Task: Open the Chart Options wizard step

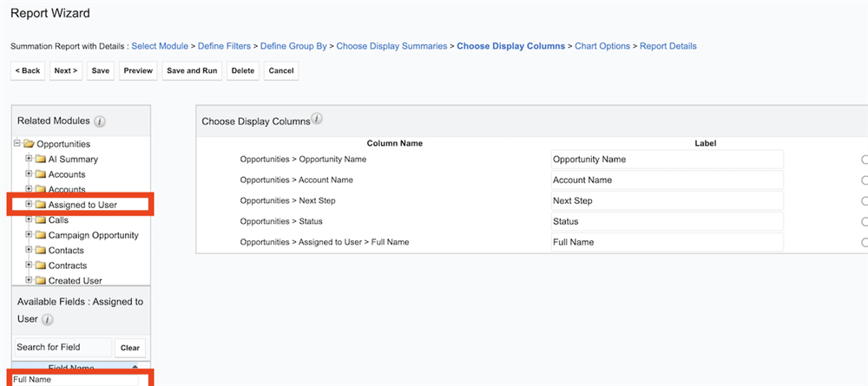Action: point(602,46)
